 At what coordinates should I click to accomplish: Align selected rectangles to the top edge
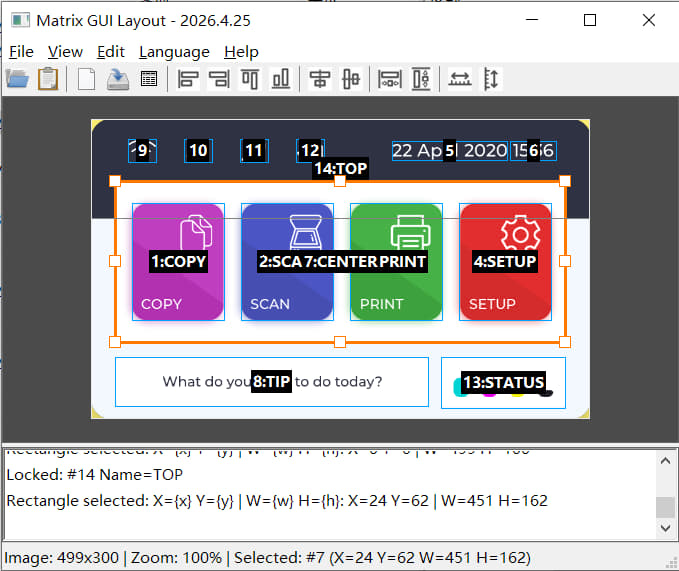(250, 79)
